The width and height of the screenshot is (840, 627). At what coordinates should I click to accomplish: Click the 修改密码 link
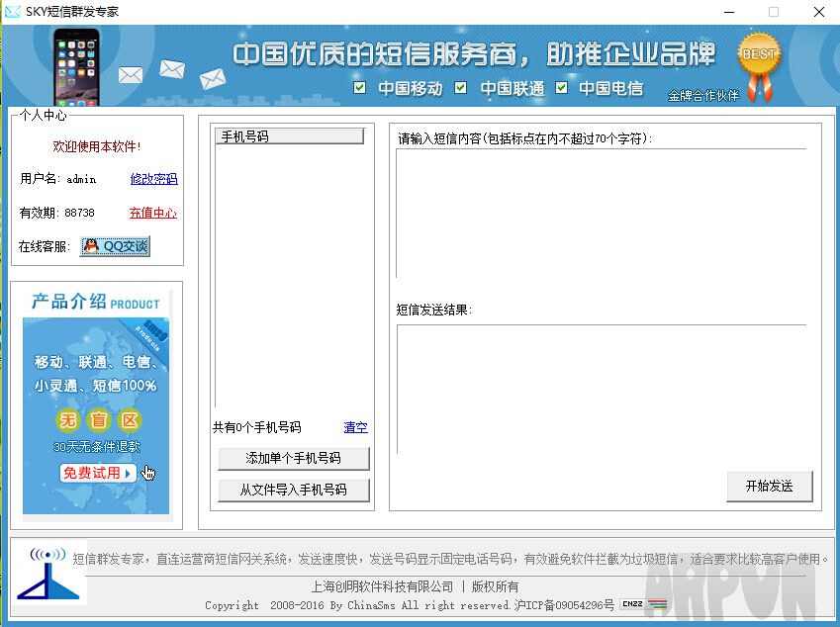[x=153, y=179]
